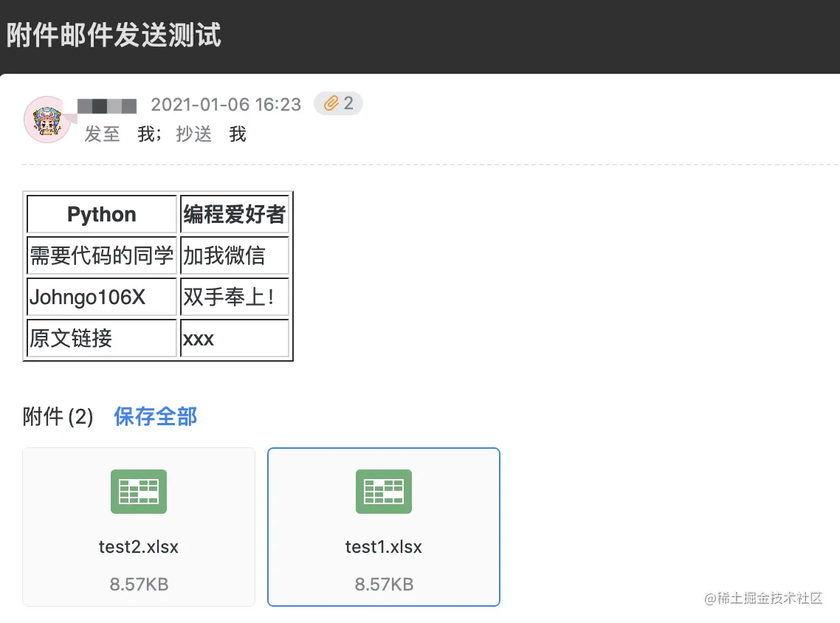Open the test1.xlsx spreadsheet icon

point(384,491)
